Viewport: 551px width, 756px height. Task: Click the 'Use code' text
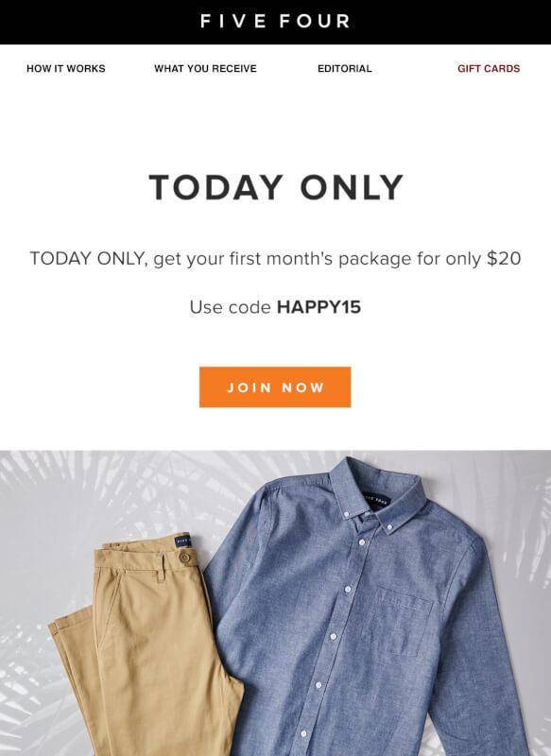point(230,307)
